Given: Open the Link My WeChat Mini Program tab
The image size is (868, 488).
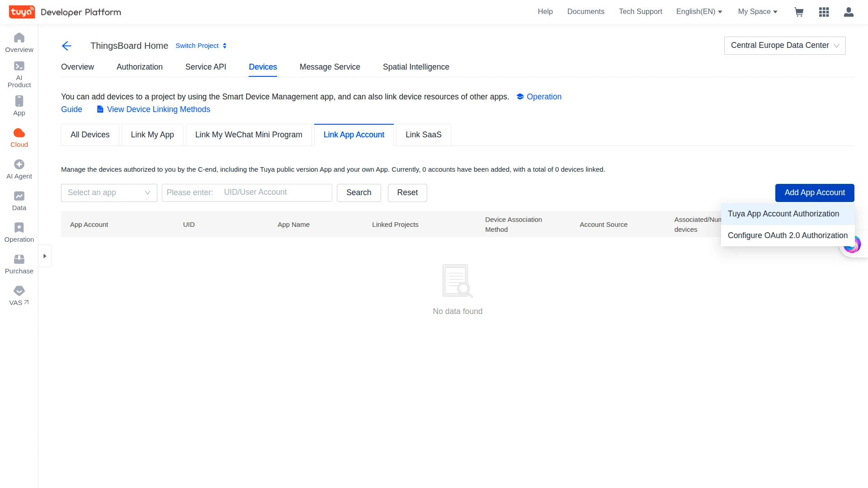Looking at the screenshot, I should pos(249,135).
